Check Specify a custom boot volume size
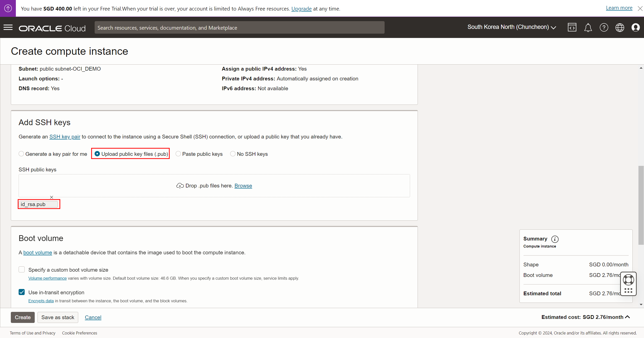The width and height of the screenshot is (644, 338). point(22,270)
